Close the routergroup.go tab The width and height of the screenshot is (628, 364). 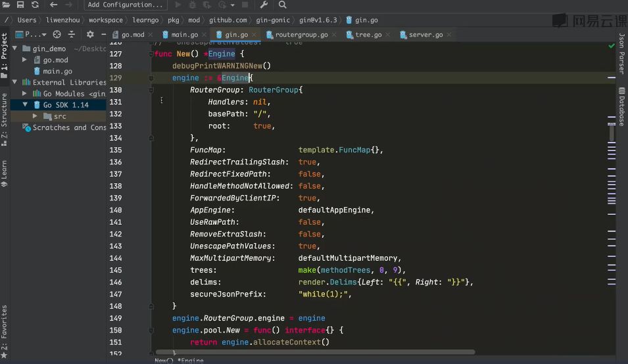334,35
